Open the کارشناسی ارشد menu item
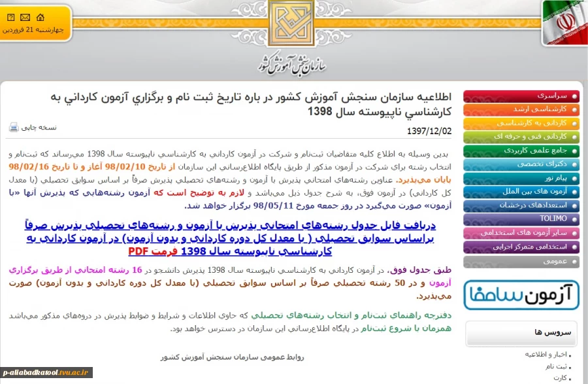588x384 pixels. point(521,110)
